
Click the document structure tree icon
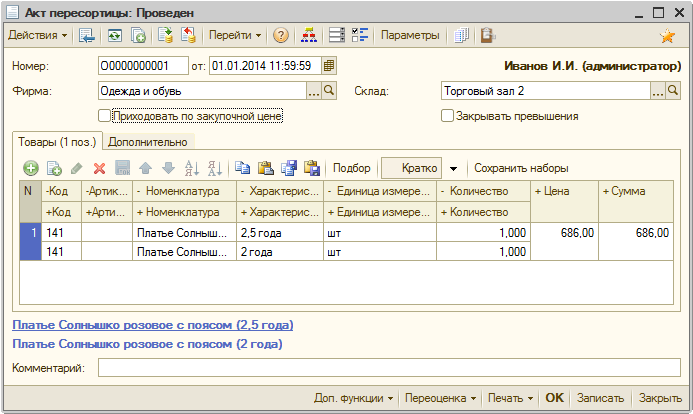(308, 36)
